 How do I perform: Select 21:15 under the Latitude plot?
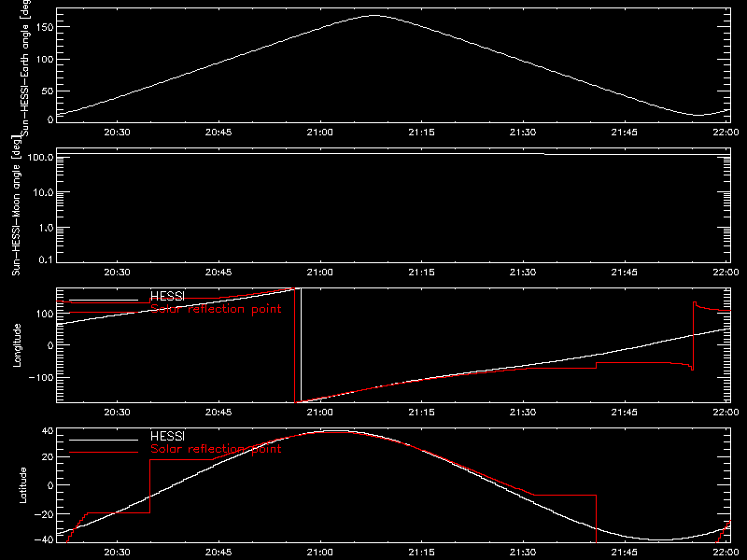[x=422, y=552]
